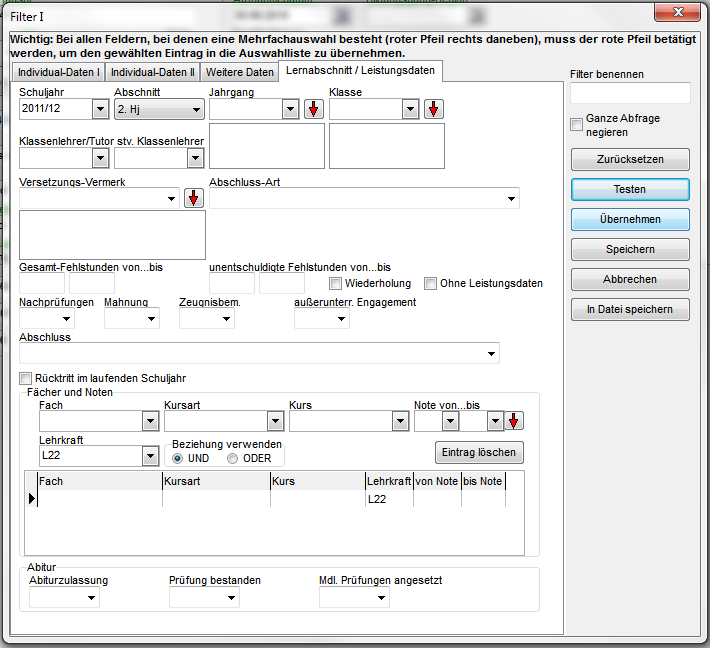
Task: Click red arrow beside Versetzungs-Vermerk
Action: click(194, 198)
